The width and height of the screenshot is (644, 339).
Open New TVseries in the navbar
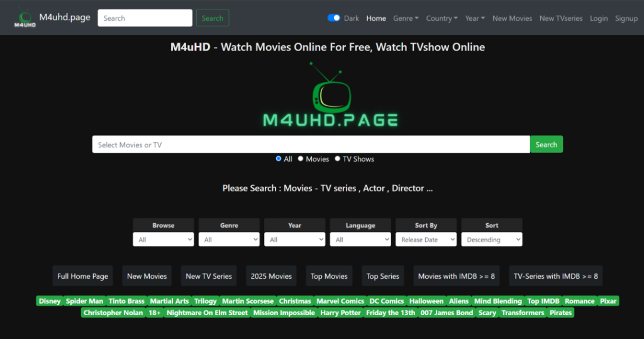pyautogui.click(x=561, y=18)
